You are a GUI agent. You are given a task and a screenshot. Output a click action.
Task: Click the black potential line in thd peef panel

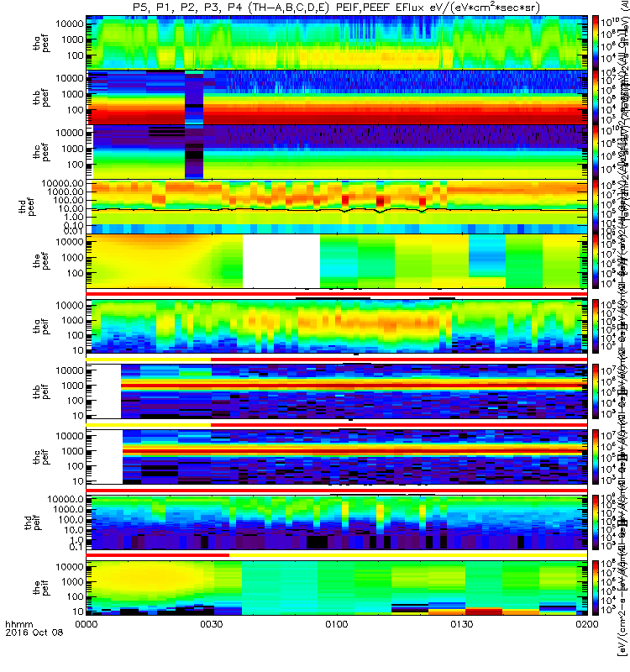tap(337, 209)
